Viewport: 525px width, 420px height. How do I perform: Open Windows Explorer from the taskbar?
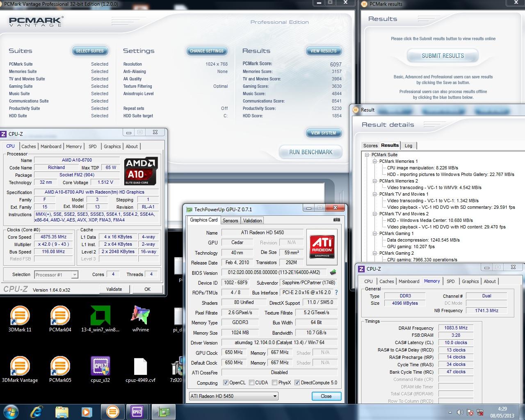pyautogui.click(x=62, y=411)
